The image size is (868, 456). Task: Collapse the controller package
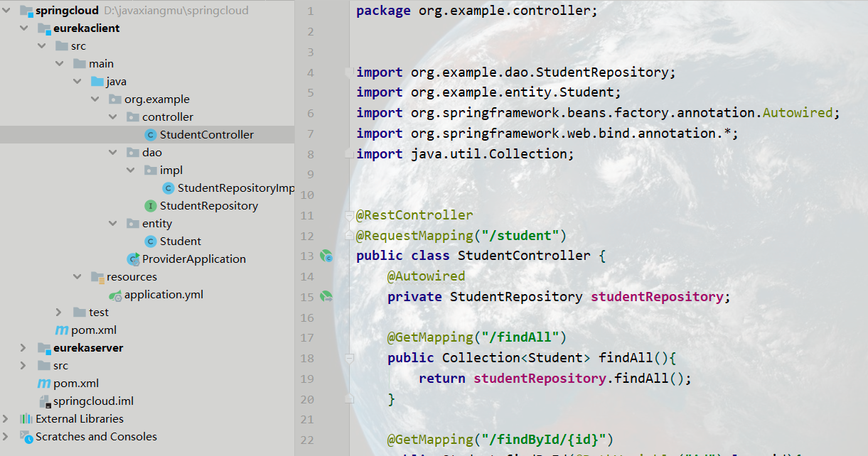point(113,117)
